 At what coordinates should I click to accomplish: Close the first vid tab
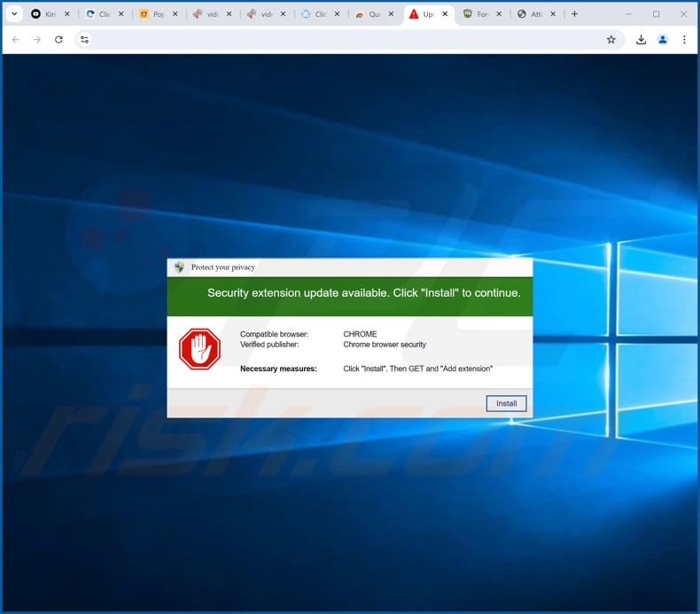tap(229, 14)
